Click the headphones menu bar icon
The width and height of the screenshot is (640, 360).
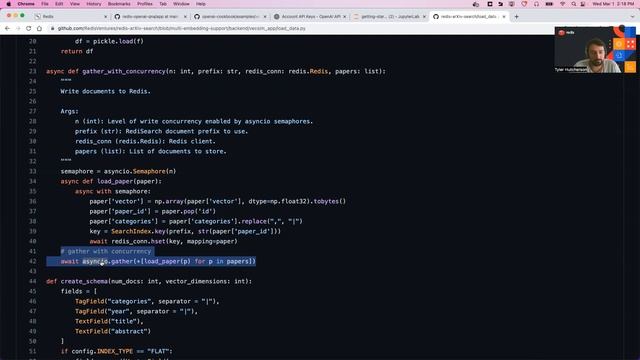point(536,4)
